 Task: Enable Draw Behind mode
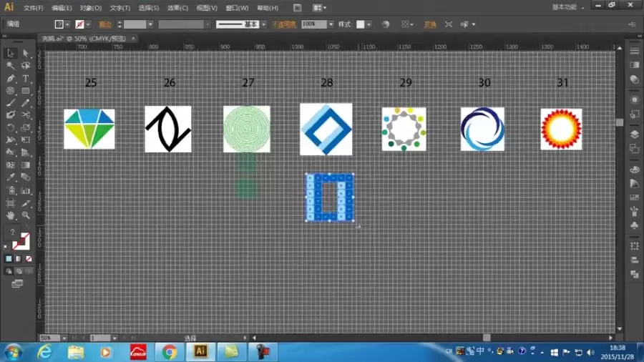tap(19, 271)
